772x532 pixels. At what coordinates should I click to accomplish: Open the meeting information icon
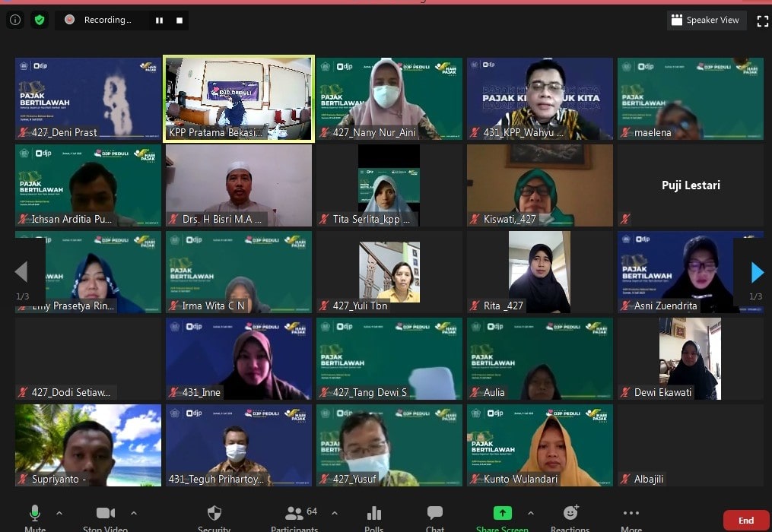coord(15,21)
